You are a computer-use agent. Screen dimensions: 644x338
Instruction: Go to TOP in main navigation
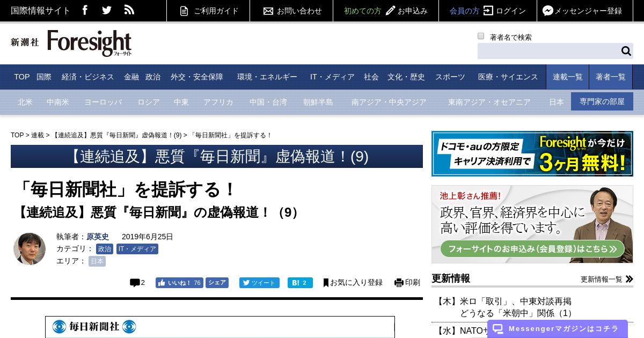(22, 77)
